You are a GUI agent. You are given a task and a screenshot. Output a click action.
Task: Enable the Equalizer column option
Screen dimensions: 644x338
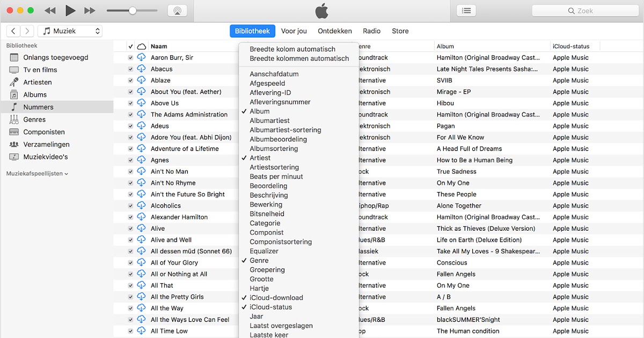pos(264,251)
